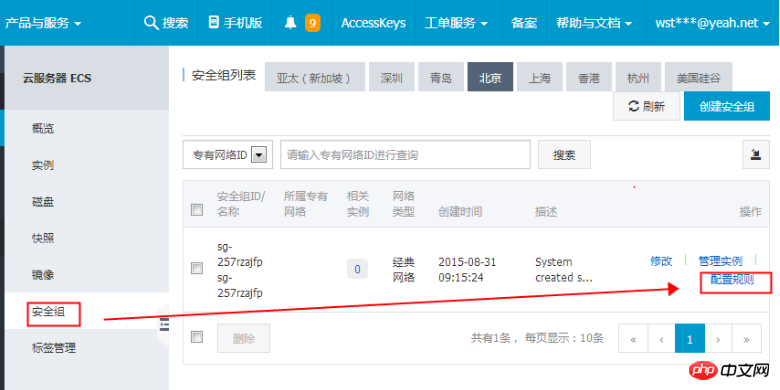Click the search magnifier icon in top bar
This screenshot has width=780, height=390.
click(151, 23)
